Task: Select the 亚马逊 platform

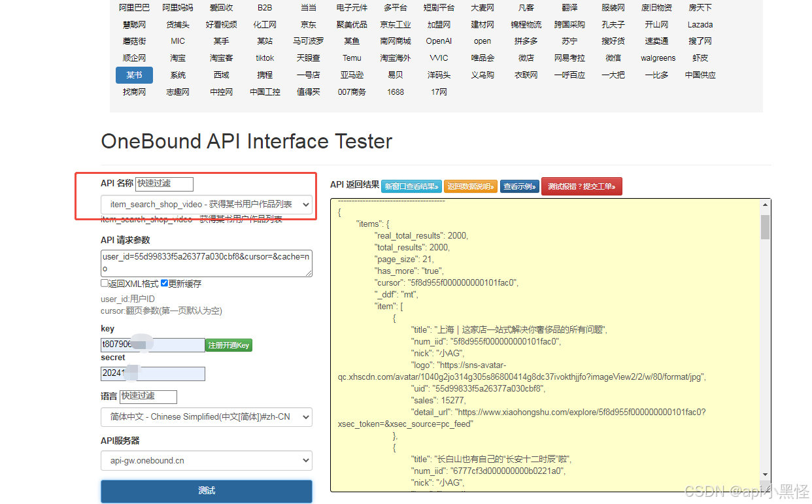Action: (x=352, y=75)
